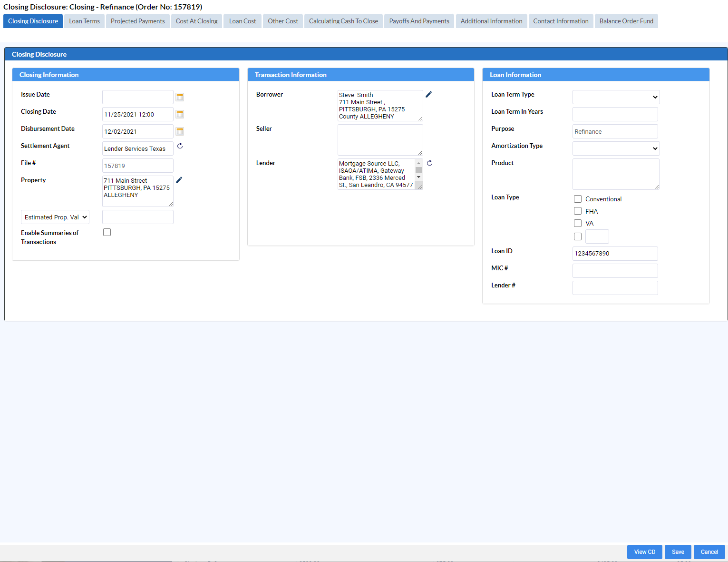Click the File # field

click(x=138, y=166)
